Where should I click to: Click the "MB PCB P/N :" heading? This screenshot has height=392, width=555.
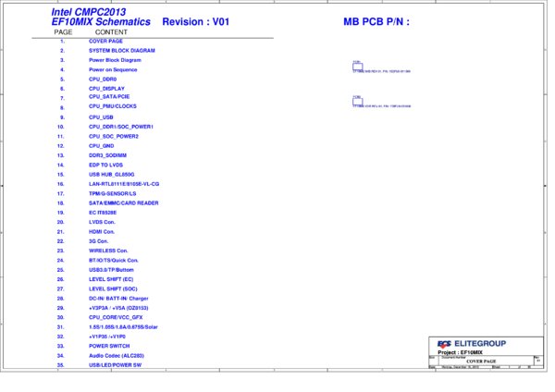pyautogui.click(x=376, y=22)
